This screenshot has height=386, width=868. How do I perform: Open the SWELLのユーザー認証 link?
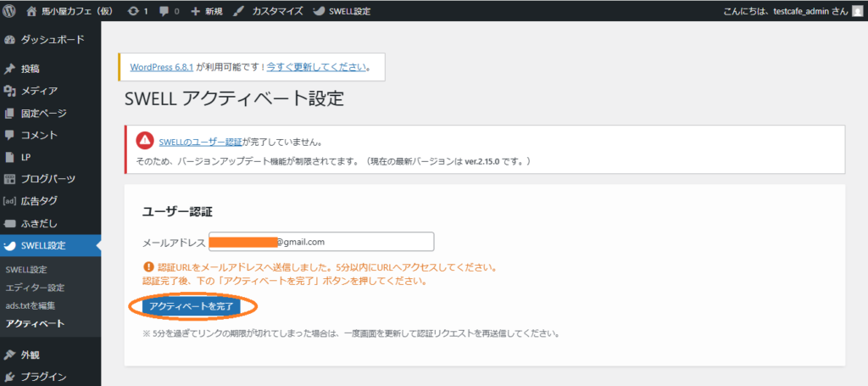[200, 141]
